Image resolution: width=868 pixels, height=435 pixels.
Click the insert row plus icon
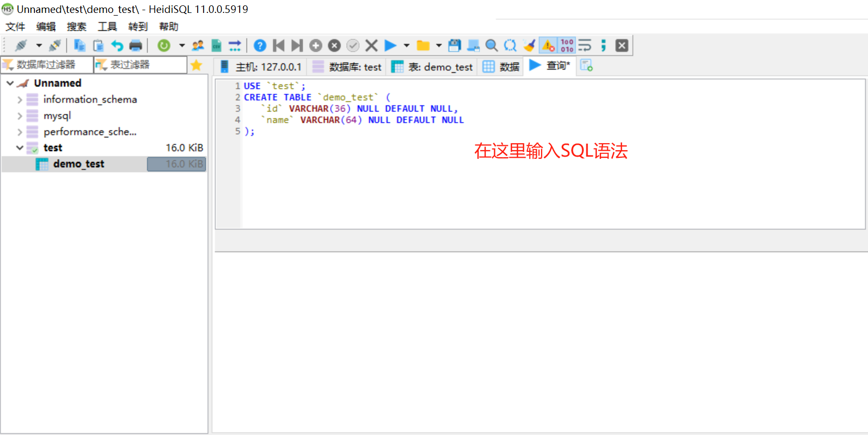[316, 46]
